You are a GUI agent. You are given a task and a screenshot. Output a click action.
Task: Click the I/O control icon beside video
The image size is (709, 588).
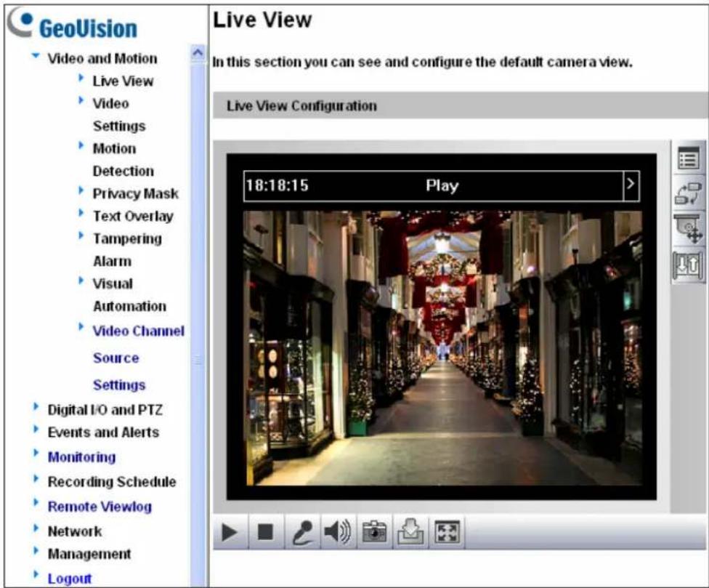[x=688, y=265]
